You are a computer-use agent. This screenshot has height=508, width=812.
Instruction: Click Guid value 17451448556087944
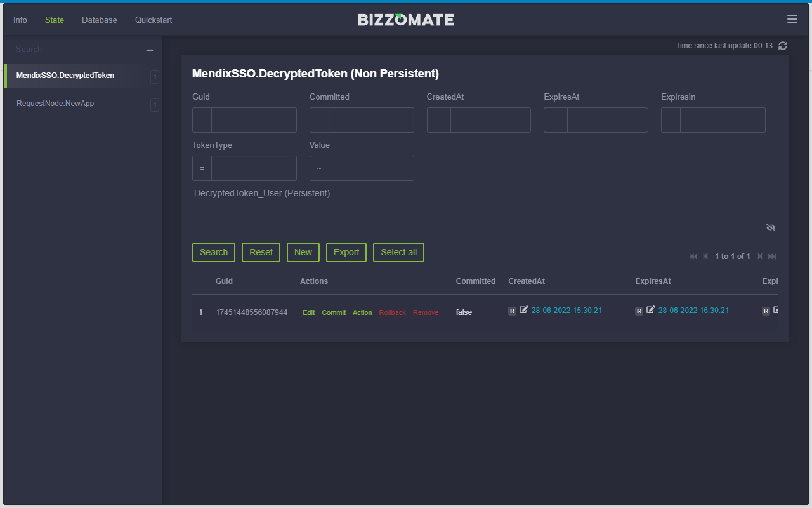tap(251, 312)
